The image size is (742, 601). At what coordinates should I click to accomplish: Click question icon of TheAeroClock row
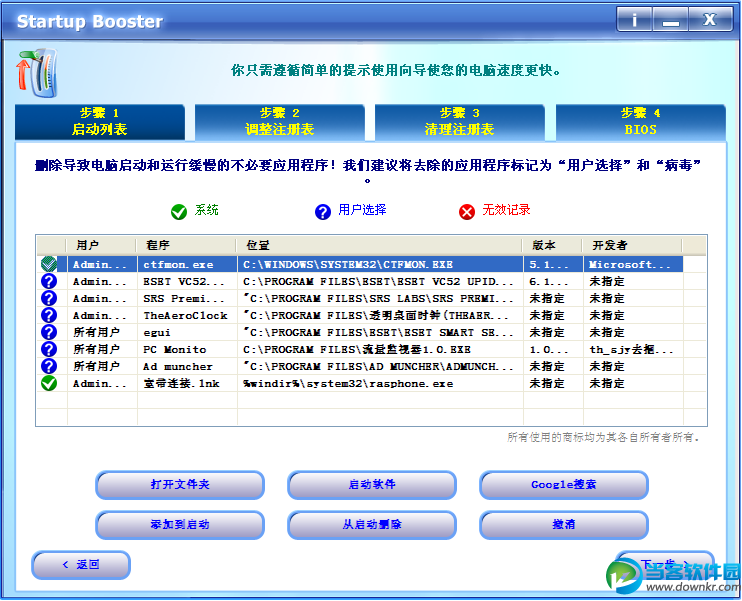[49, 315]
